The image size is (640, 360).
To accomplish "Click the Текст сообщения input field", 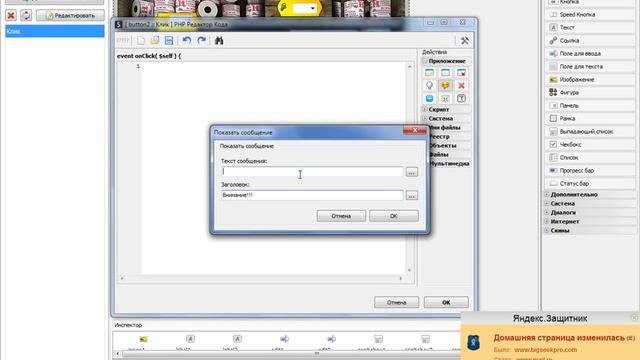I will tap(312, 172).
